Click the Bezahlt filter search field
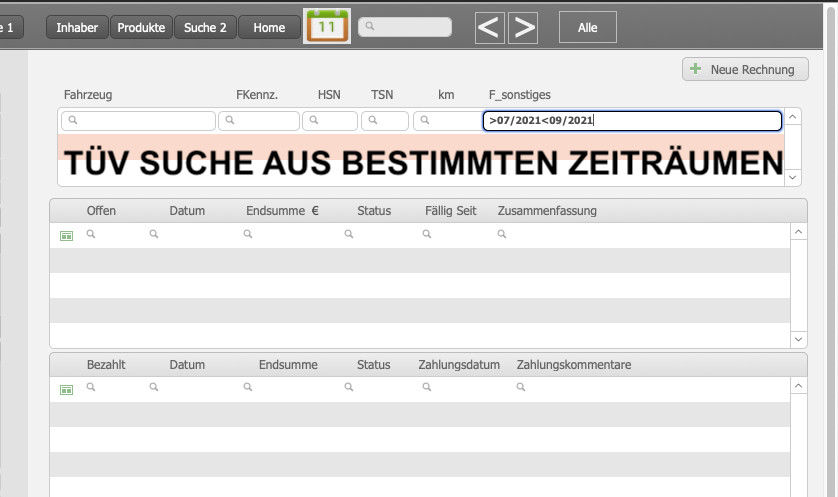 pos(113,387)
